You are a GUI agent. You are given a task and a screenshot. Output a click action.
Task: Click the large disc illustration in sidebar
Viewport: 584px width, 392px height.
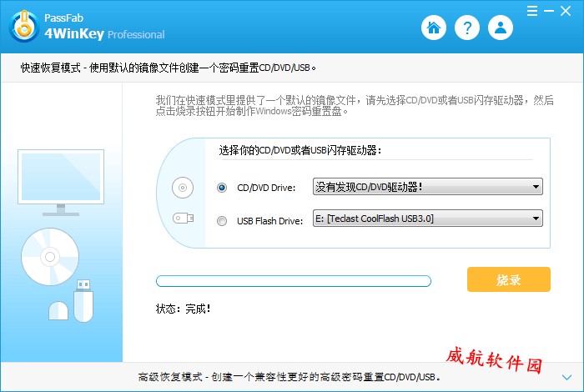[x=50, y=257]
